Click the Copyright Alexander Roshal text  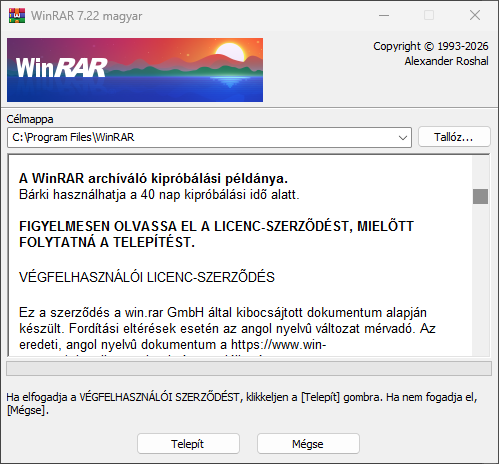tap(431, 54)
